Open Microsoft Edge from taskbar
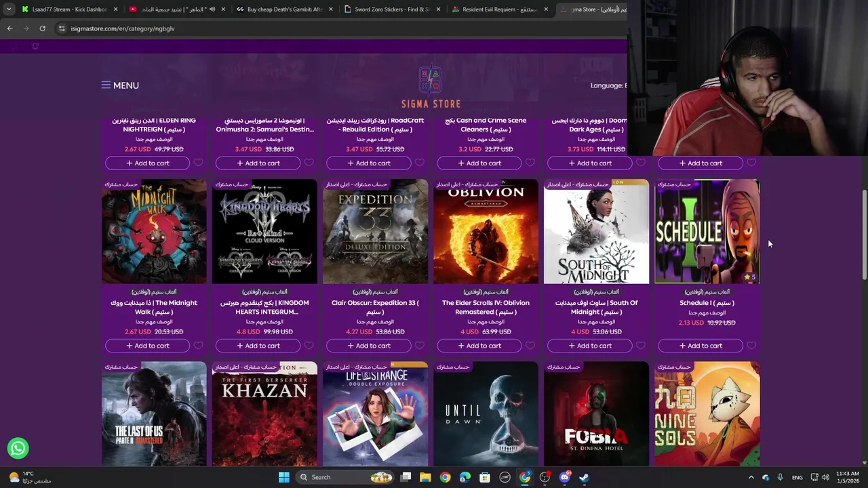Screen dimensions: 868x488 (x=465, y=477)
